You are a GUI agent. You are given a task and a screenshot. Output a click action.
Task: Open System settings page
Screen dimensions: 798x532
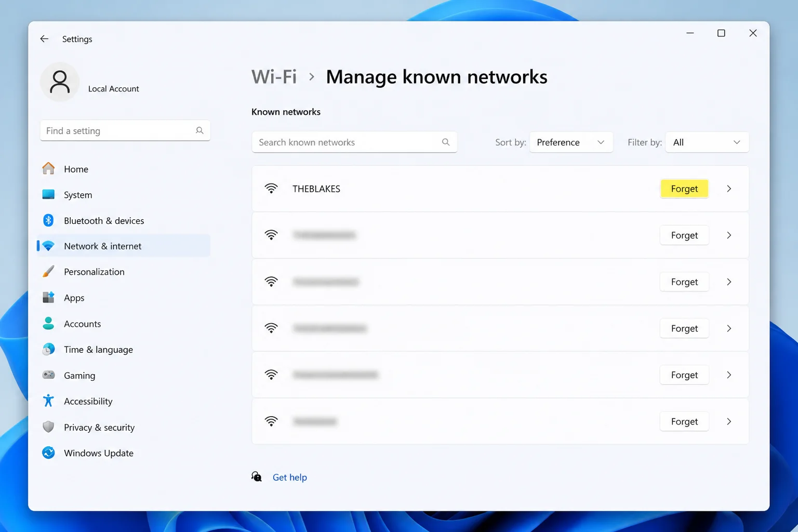124,195
